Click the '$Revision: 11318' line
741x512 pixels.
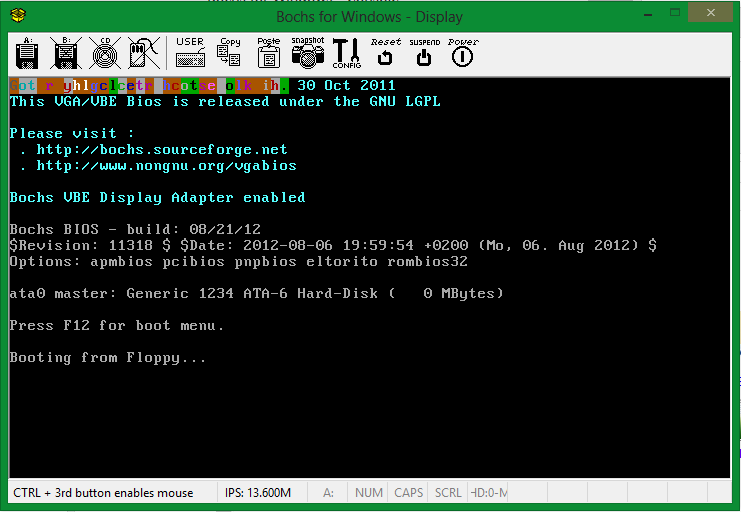click(x=333, y=245)
